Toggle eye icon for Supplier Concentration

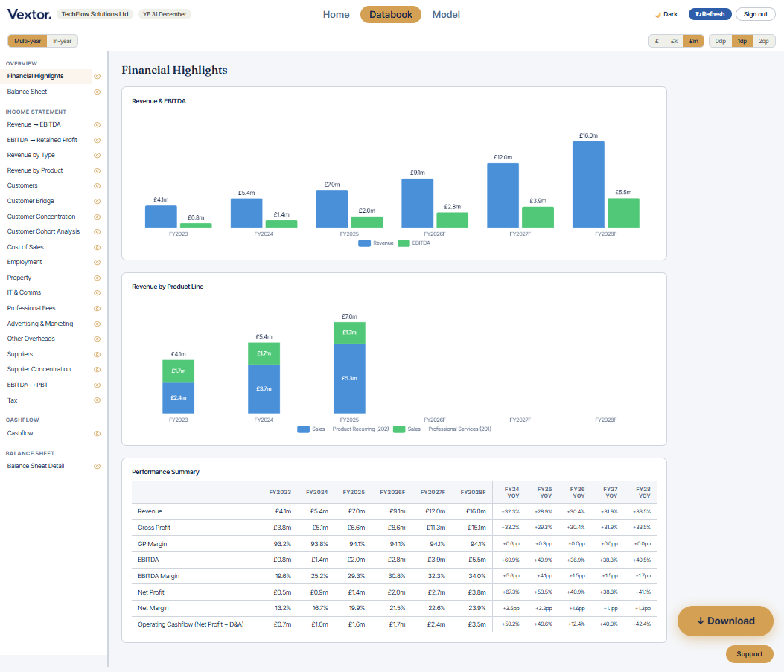[98, 370]
